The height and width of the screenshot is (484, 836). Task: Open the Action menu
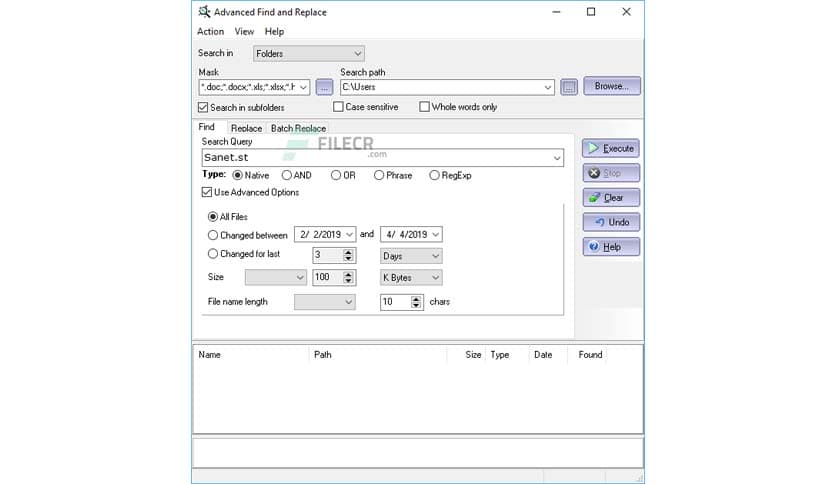point(211,31)
